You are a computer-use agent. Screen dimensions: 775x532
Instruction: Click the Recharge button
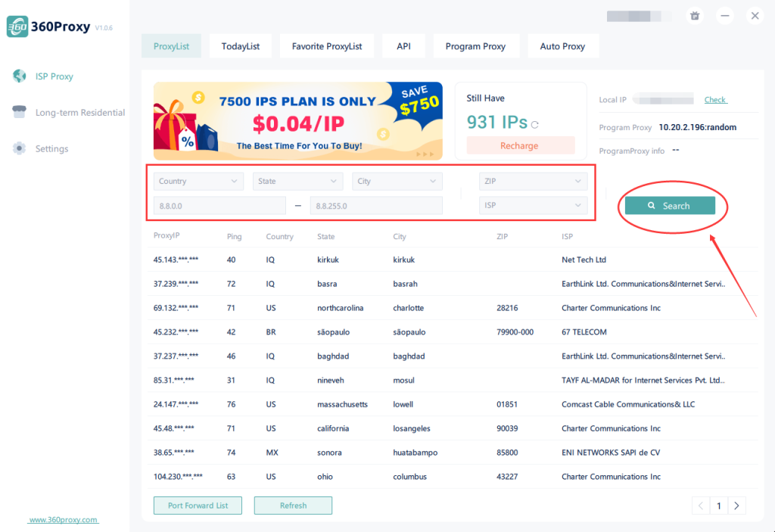point(519,145)
